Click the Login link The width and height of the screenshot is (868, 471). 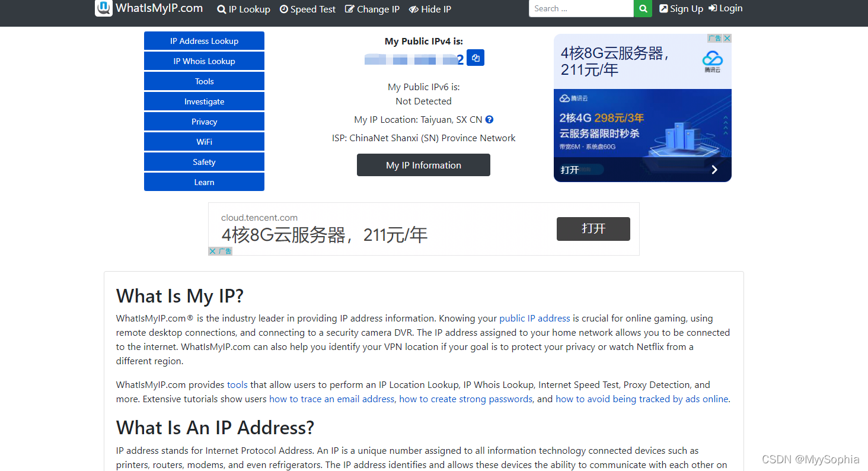(x=726, y=8)
